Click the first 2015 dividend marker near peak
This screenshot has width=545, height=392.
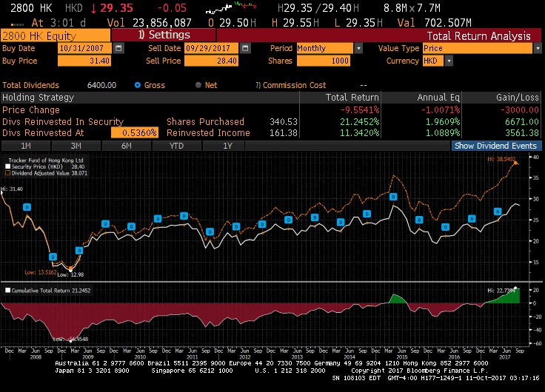[393, 197]
